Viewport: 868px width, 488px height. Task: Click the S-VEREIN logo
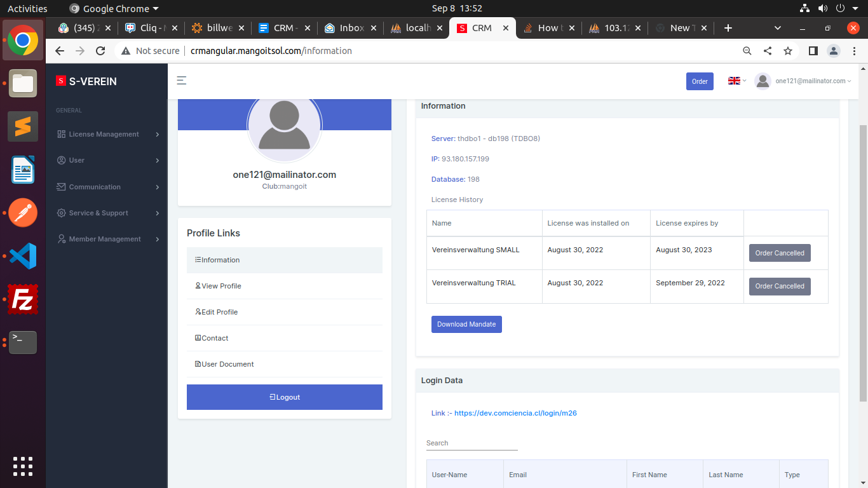pos(86,81)
